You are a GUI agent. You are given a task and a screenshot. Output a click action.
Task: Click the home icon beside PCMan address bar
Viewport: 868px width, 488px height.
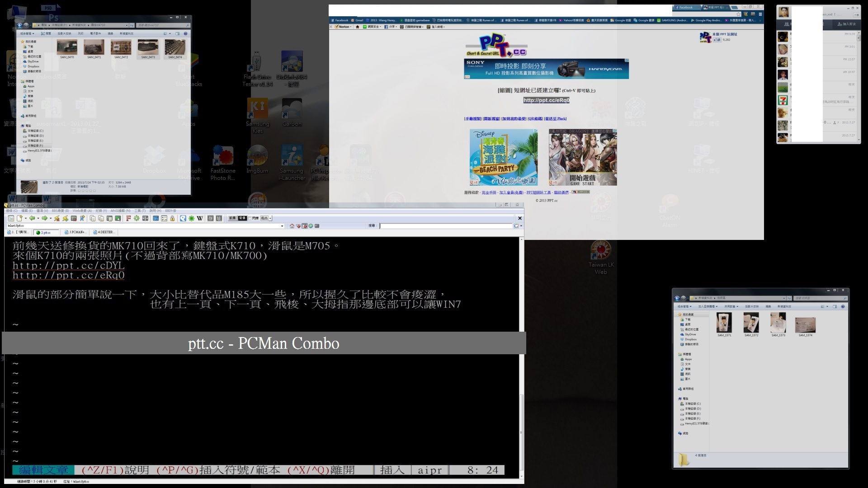pos(292,226)
